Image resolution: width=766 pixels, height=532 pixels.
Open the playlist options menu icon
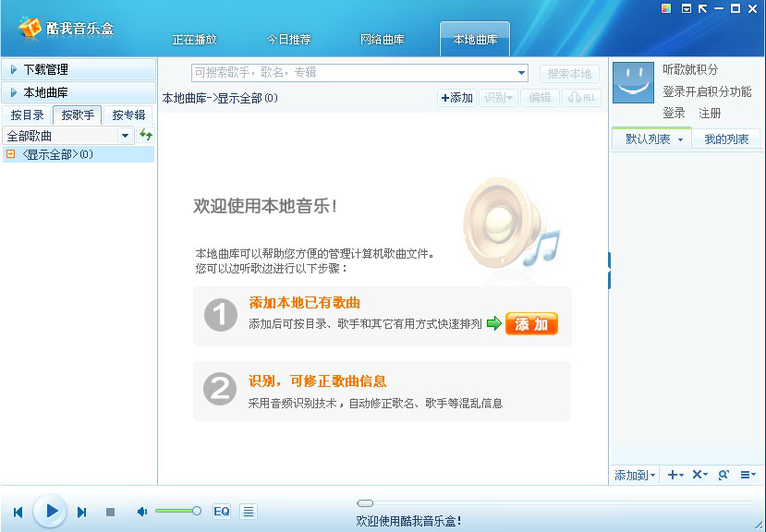(x=748, y=475)
